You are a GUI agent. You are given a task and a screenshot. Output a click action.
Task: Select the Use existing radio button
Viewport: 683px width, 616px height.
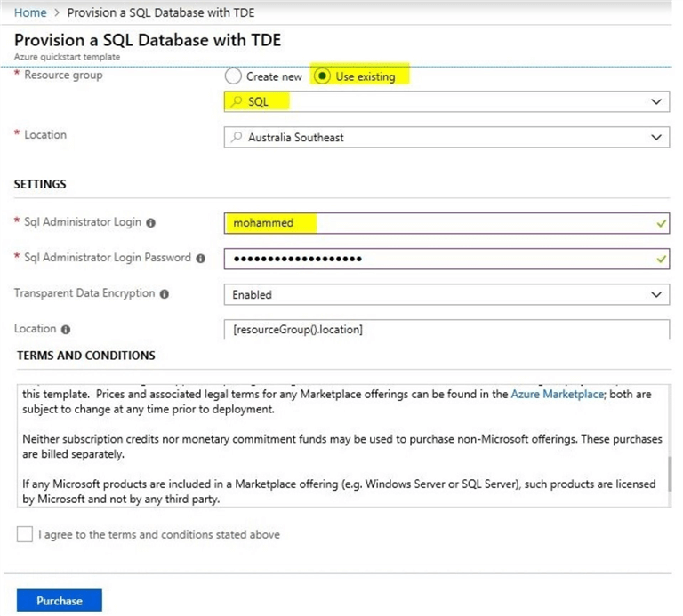pyautogui.click(x=322, y=76)
